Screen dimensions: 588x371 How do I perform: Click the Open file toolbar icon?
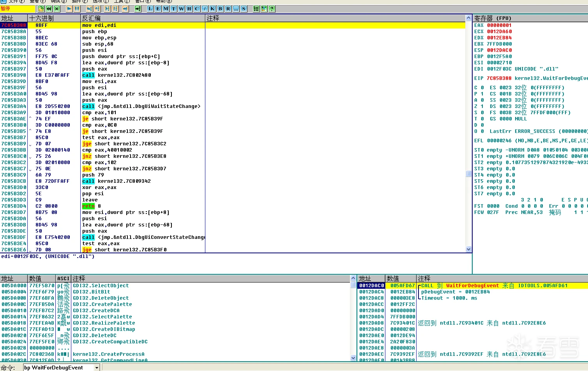[x=41, y=9]
